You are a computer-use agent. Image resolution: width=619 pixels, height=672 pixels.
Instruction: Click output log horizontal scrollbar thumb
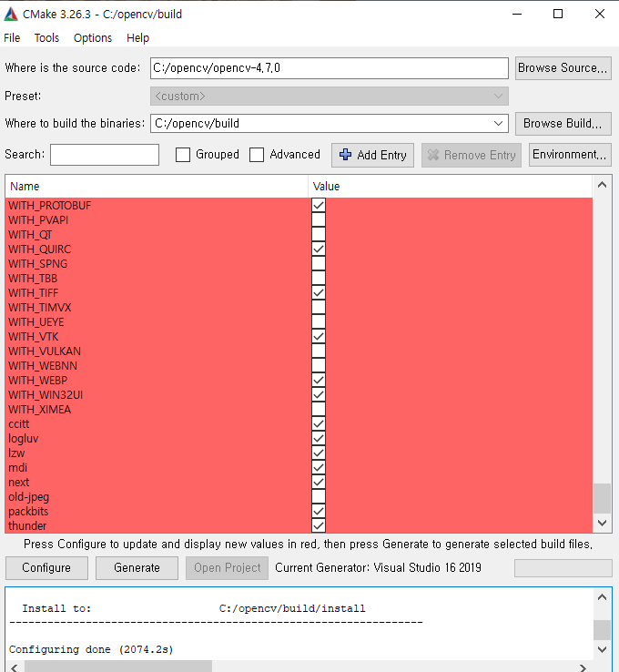[118, 667]
